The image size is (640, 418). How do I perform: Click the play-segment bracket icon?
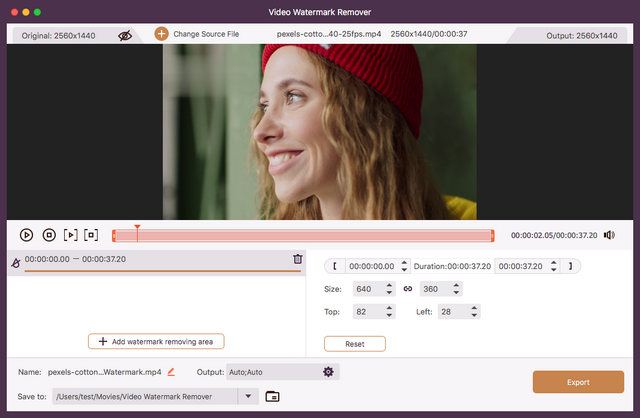tap(70, 235)
